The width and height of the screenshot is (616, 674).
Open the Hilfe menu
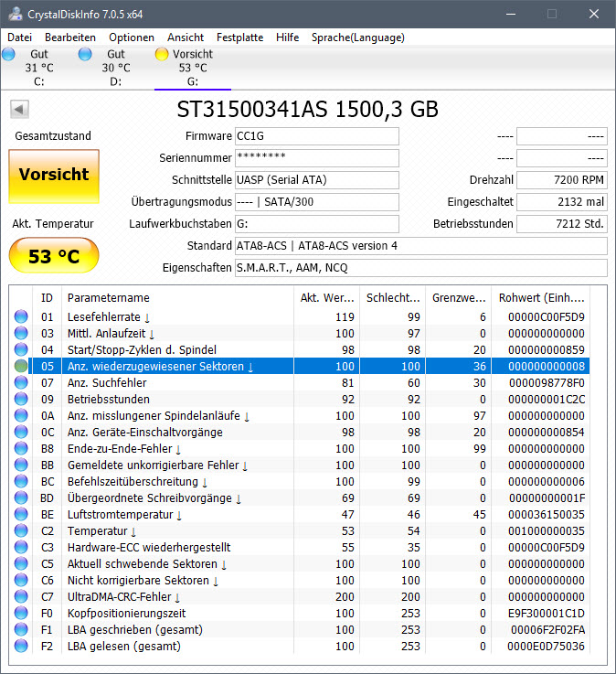click(287, 37)
